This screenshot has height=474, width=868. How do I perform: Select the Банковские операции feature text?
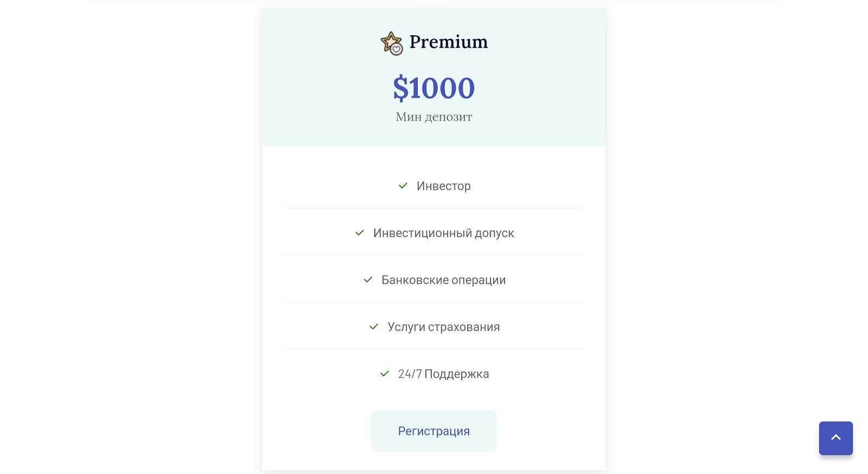point(444,280)
